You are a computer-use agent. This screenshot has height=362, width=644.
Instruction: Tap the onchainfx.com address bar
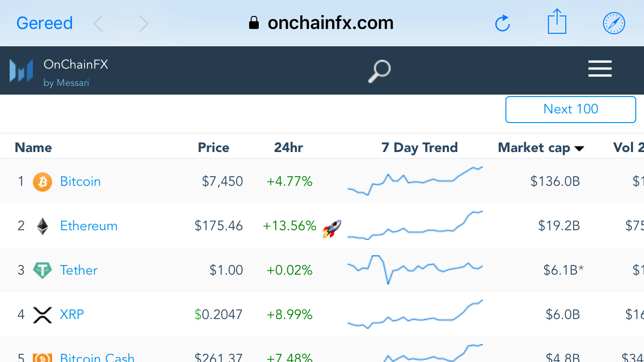click(x=321, y=23)
